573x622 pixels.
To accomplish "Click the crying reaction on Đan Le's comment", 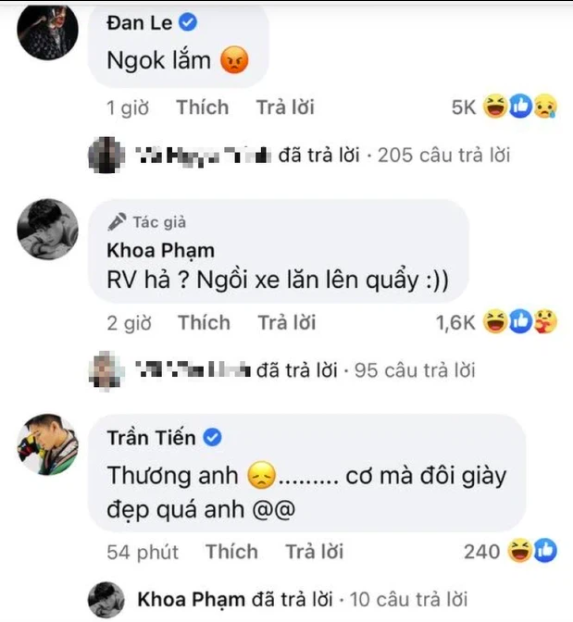I will tap(546, 107).
